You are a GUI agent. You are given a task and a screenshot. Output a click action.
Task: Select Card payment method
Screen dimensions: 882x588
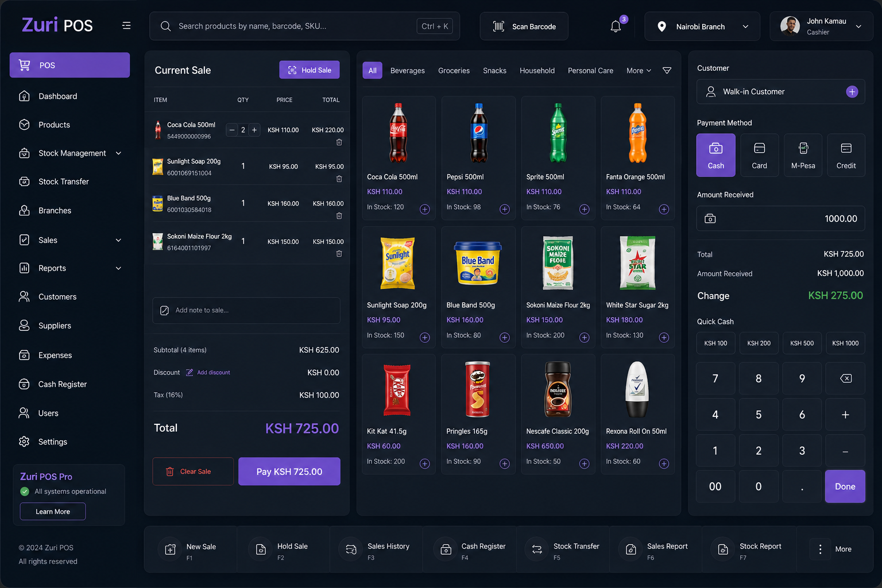759,155
